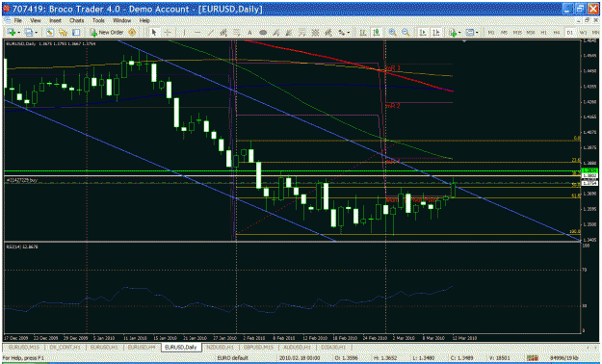Switch to M1 timeframe
Viewport: 602px width, 364px height.
click(491, 33)
